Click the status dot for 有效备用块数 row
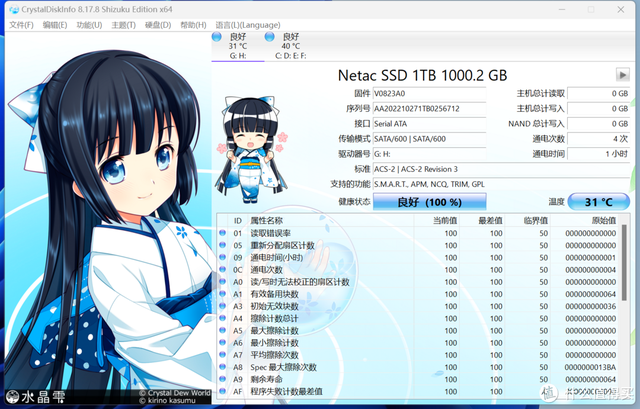Viewport: 640px width, 409px height. point(222,293)
